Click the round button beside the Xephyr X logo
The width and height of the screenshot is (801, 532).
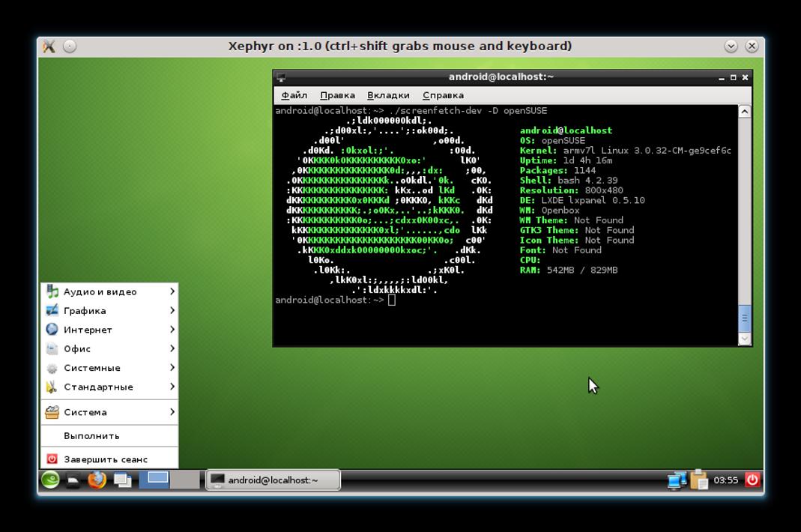click(70, 46)
